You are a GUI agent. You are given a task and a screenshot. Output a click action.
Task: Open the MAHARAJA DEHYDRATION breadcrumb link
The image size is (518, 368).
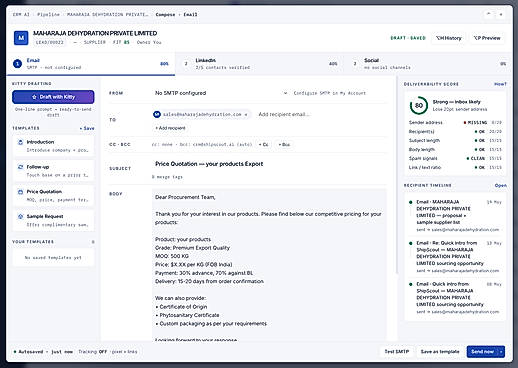(x=107, y=15)
